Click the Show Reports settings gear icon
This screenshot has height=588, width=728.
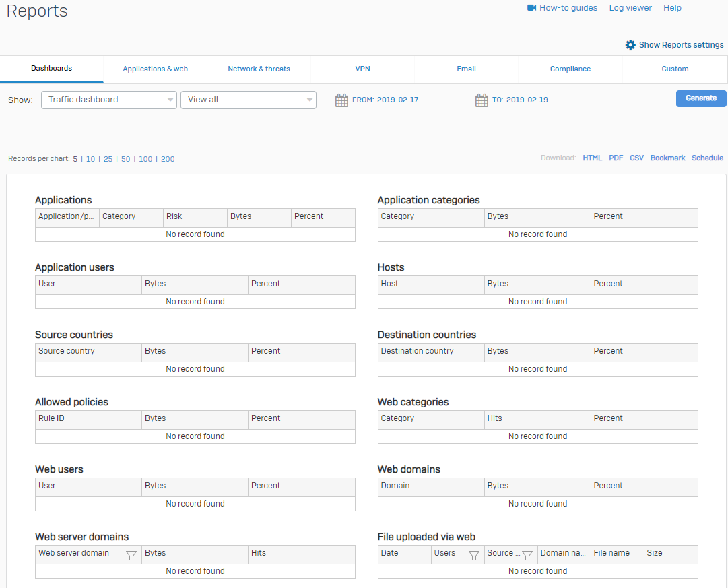coord(630,45)
